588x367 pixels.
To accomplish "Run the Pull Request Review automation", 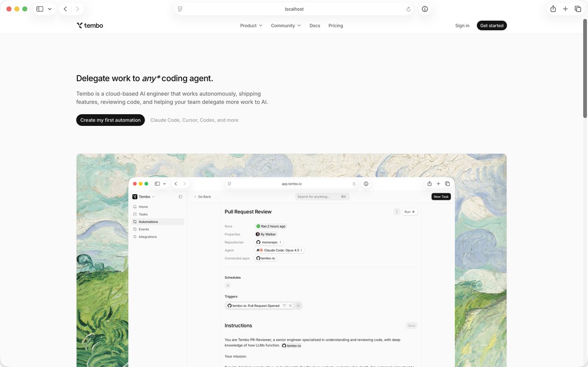I will coord(410,212).
